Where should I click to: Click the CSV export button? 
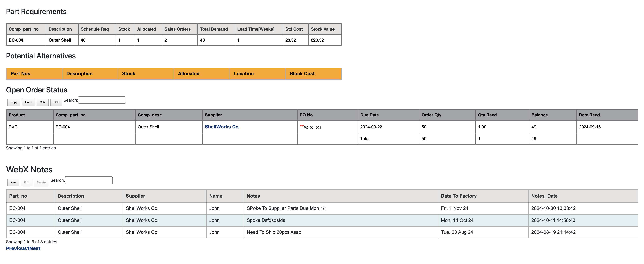tap(43, 102)
